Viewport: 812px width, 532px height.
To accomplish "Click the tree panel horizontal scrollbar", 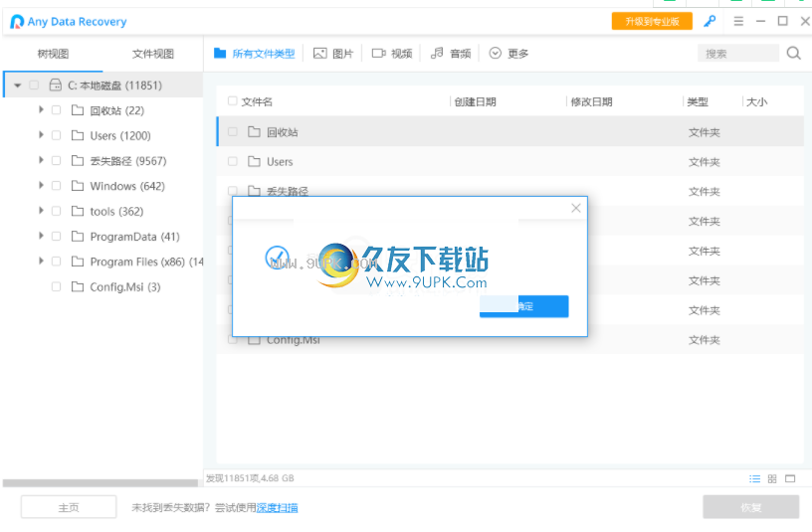I will [100, 483].
